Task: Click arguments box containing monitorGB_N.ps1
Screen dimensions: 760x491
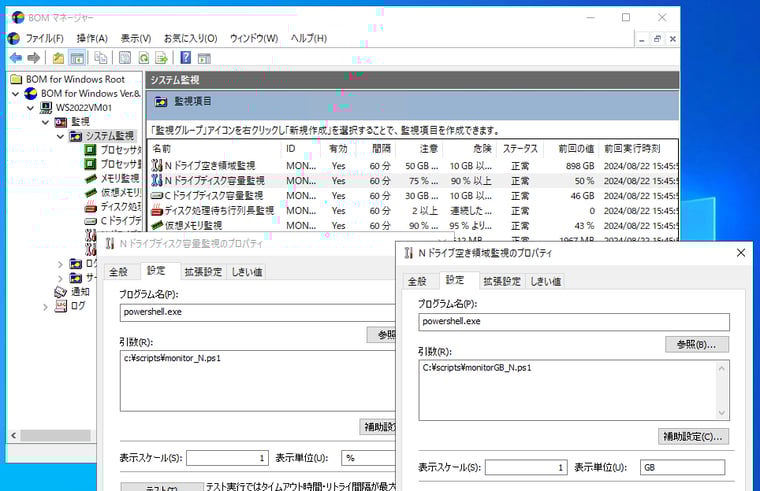Action: (x=574, y=390)
